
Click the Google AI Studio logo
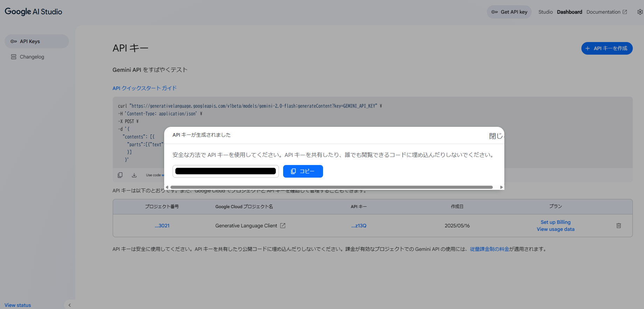pos(33,12)
